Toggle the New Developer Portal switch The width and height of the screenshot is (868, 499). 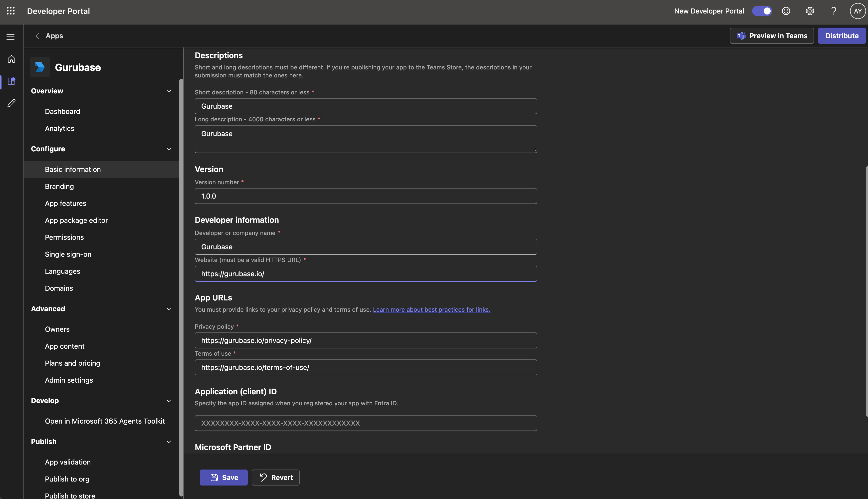click(762, 11)
